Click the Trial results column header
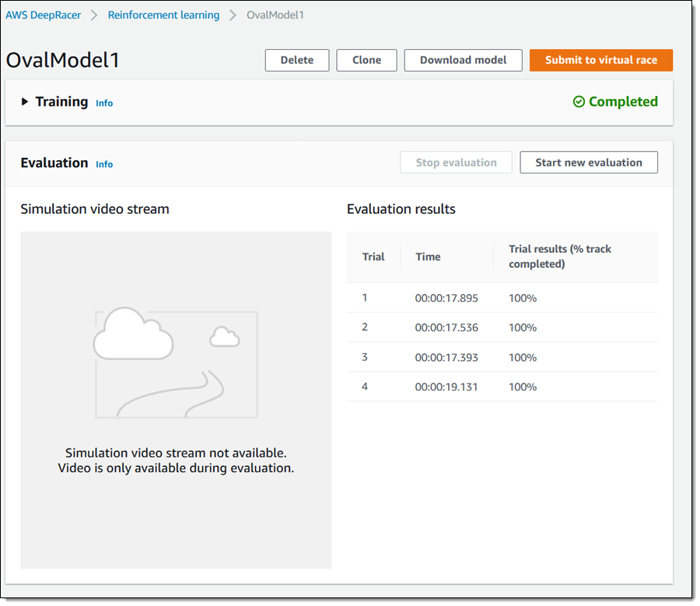Viewport: 700px width, 606px height. pyautogui.click(x=560, y=257)
